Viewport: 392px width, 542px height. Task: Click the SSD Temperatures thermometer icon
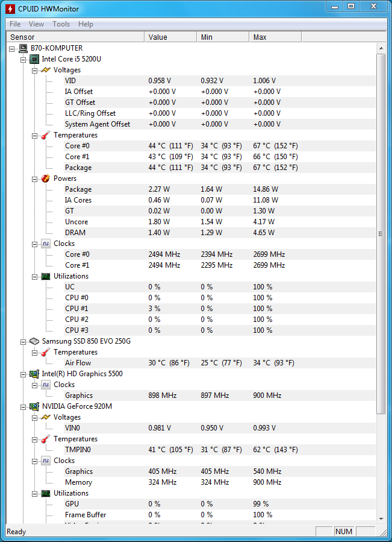[46, 352]
